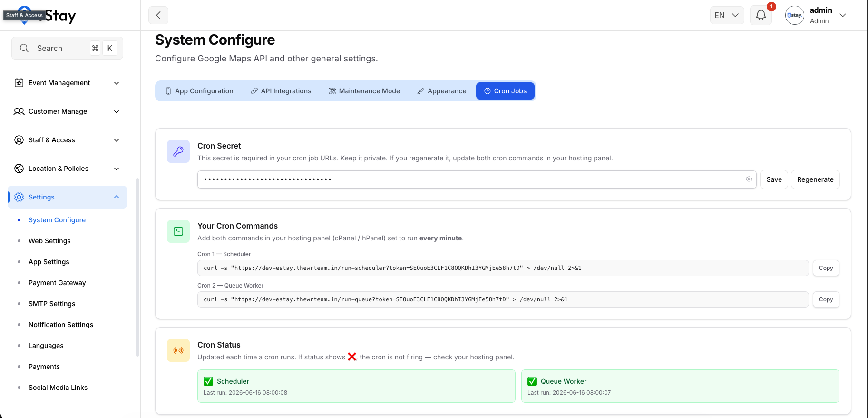Open Payments in sidebar
Image resolution: width=868 pixels, height=418 pixels.
pos(44,367)
